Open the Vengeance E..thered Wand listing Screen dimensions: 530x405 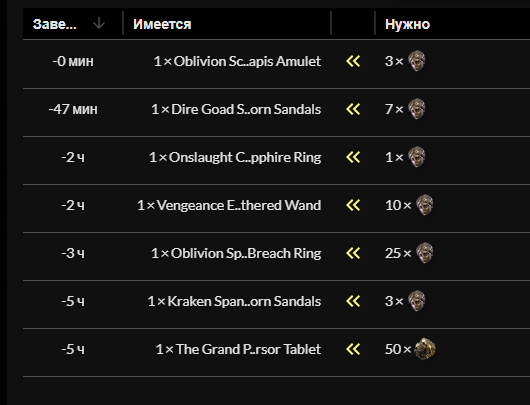click(229, 206)
